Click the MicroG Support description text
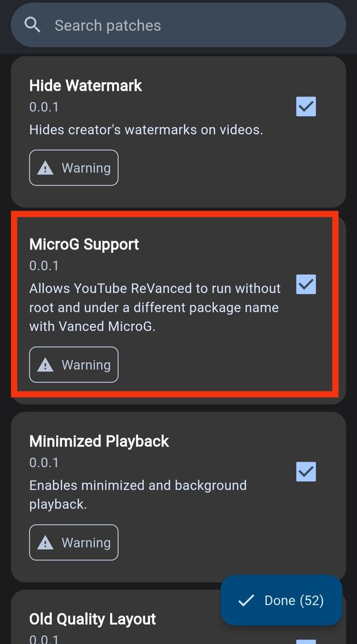The image size is (357, 644). 155,308
